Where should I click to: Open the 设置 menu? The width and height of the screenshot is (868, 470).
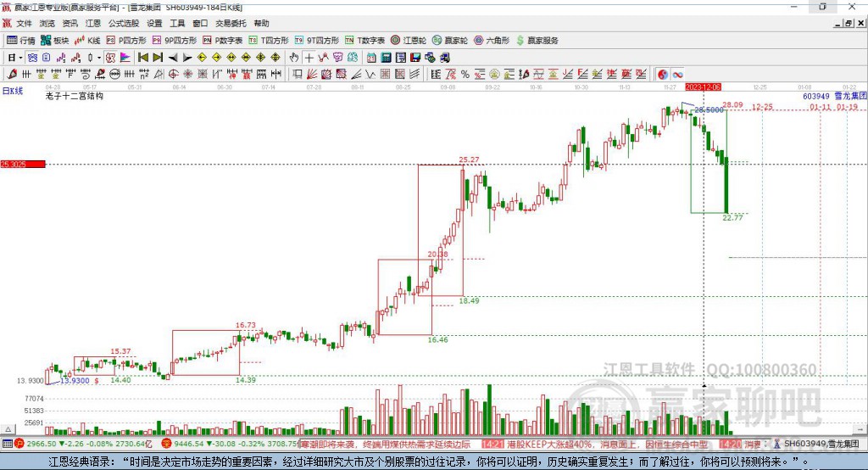click(154, 23)
